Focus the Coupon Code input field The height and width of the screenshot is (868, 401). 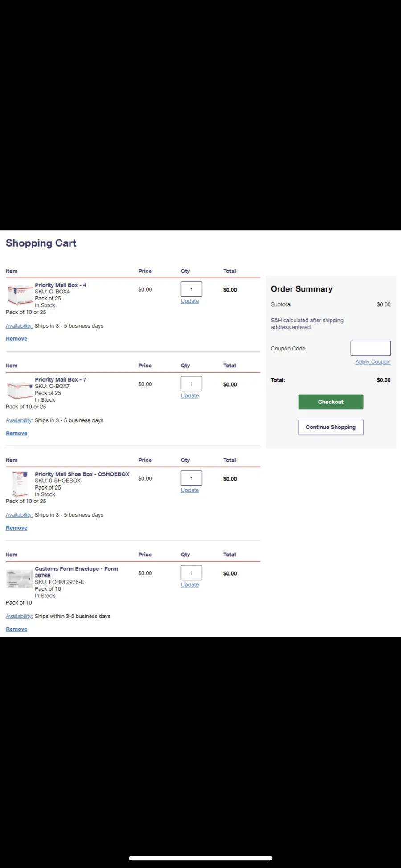(x=370, y=348)
